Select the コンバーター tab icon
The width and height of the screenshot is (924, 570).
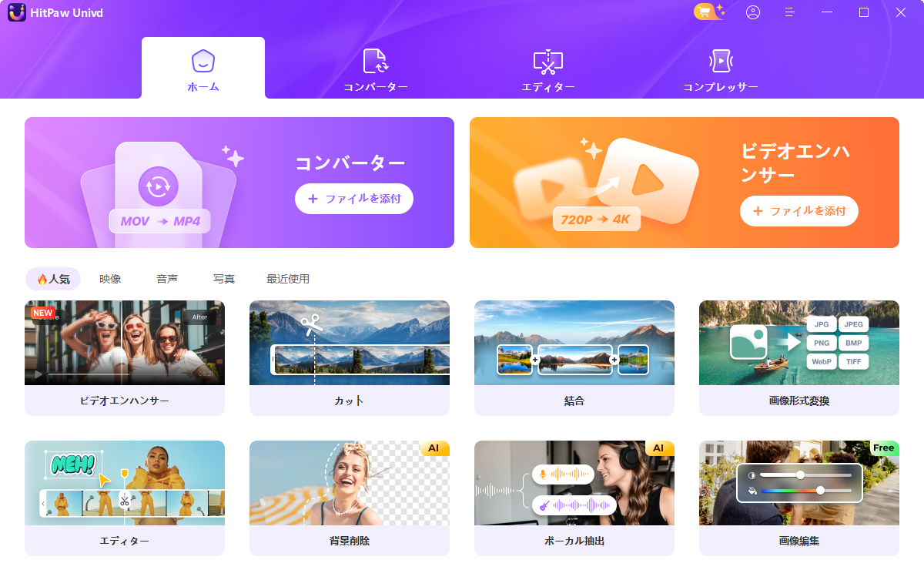coord(376,61)
